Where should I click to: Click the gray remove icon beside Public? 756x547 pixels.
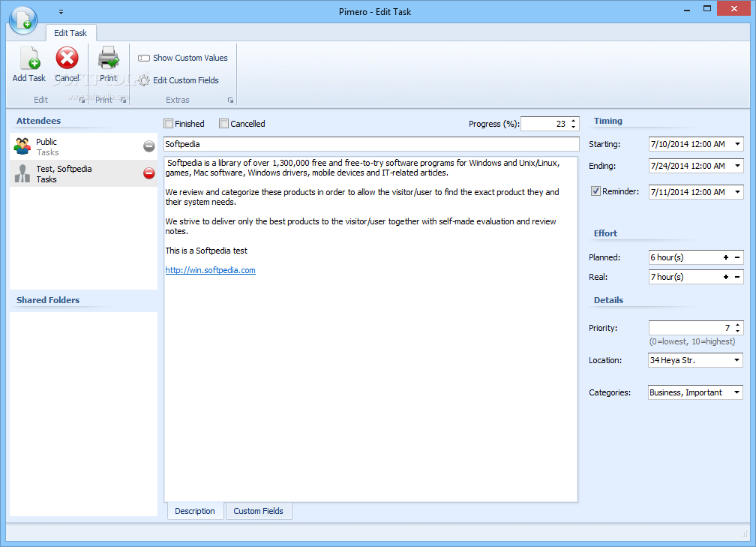pos(149,146)
